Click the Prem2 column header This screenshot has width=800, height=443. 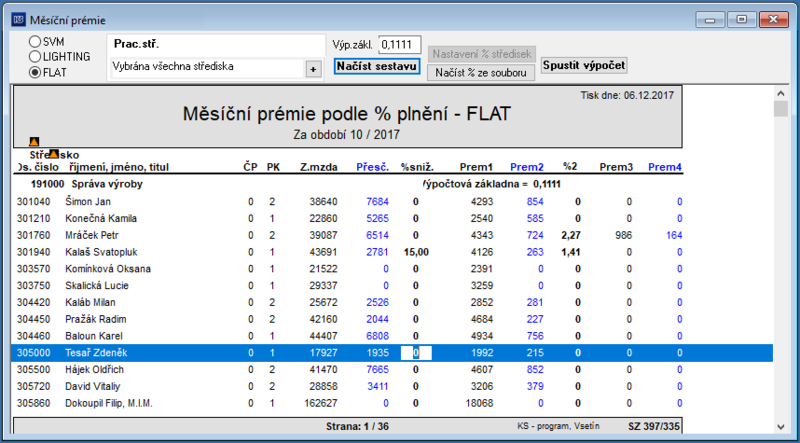[527, 167]
